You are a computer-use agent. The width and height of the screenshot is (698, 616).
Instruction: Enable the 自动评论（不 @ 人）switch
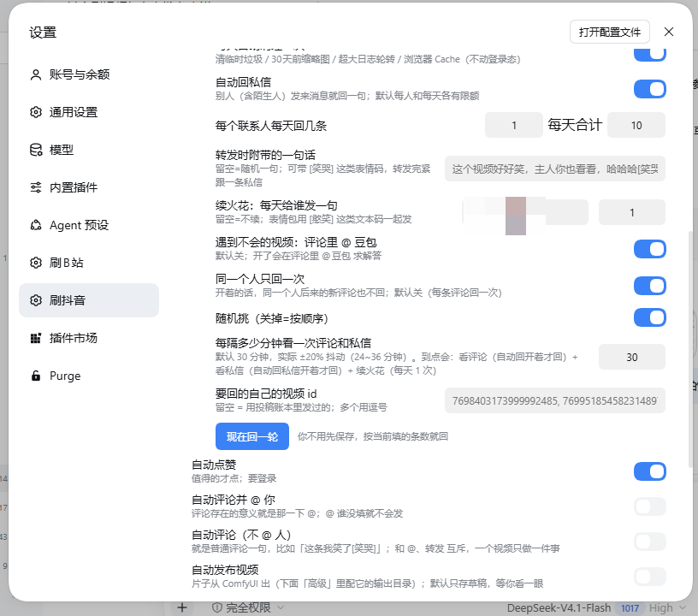tap(650, 542)
